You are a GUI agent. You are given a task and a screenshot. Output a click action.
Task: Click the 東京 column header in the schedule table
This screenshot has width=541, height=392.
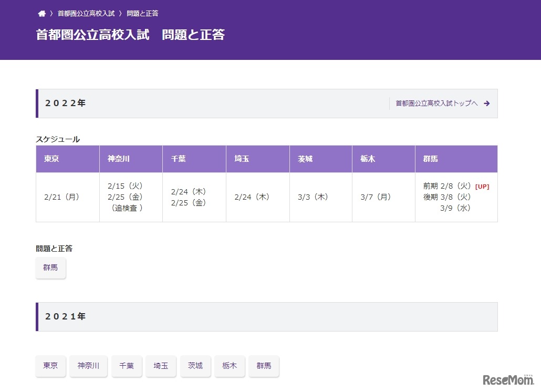click(51, 159)
